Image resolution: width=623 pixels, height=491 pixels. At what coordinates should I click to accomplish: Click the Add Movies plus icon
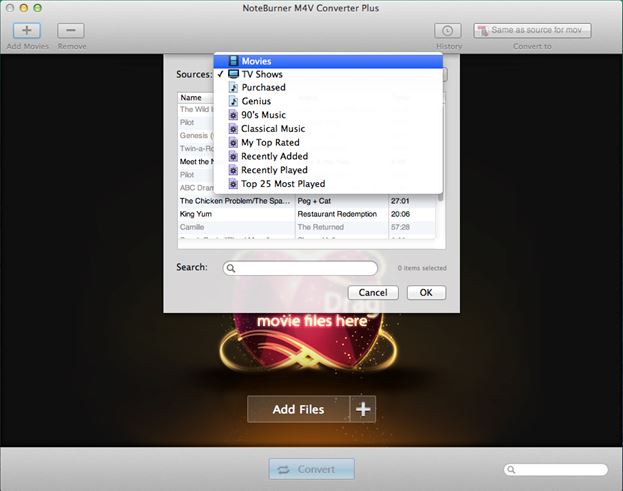click(x=27, y=31)
